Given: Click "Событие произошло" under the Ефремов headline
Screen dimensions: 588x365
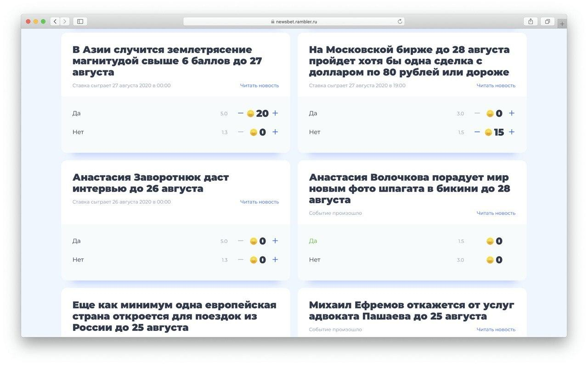Looking at the screenshot, I should (335, 330).
